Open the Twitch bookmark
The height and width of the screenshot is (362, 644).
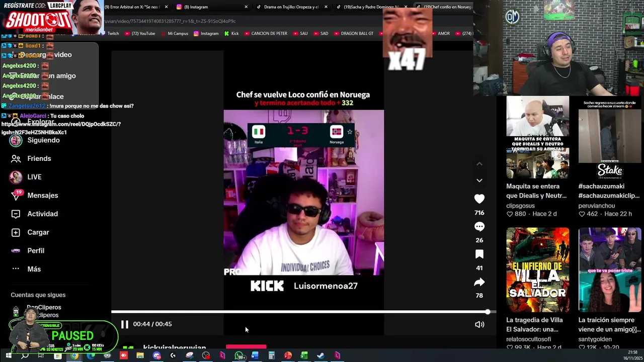(x=110, y=34)
